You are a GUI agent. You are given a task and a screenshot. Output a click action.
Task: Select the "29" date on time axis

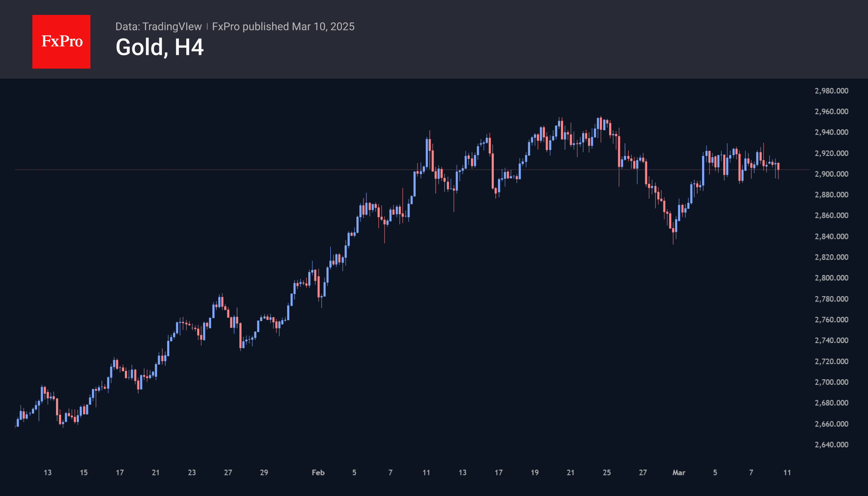coord(264,472)
